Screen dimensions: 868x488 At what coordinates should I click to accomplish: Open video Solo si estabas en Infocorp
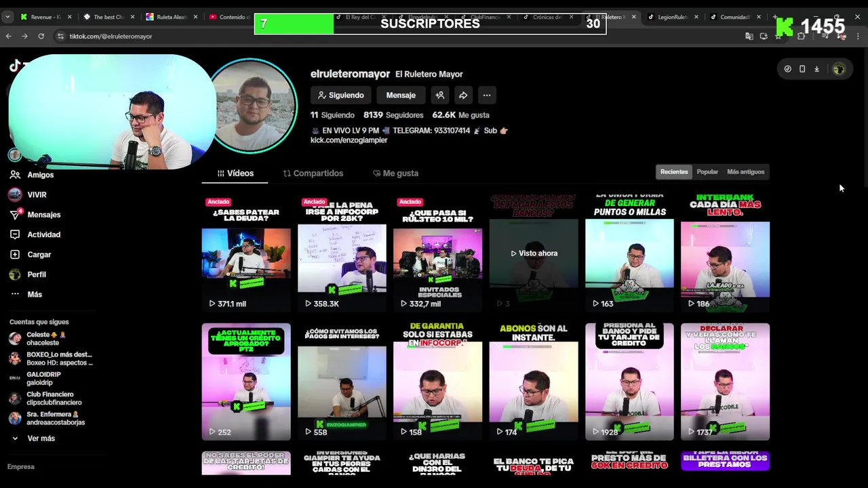[437, 382]
